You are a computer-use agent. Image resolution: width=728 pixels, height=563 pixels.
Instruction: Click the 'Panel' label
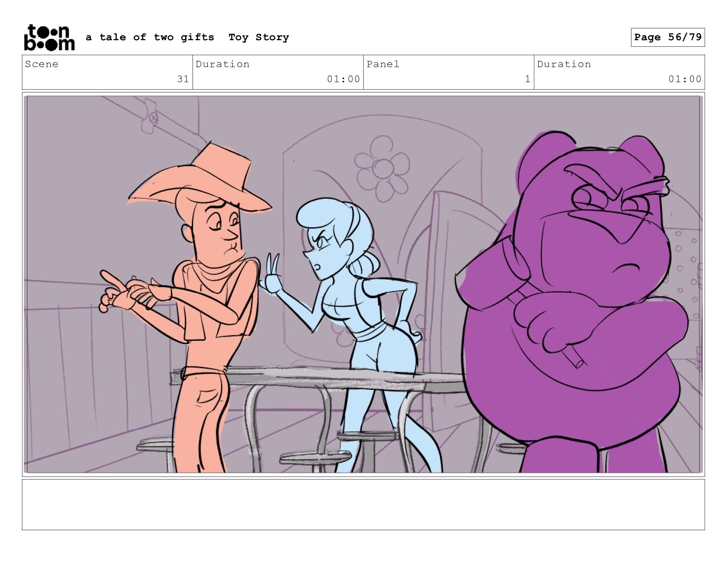pos(383,64)
